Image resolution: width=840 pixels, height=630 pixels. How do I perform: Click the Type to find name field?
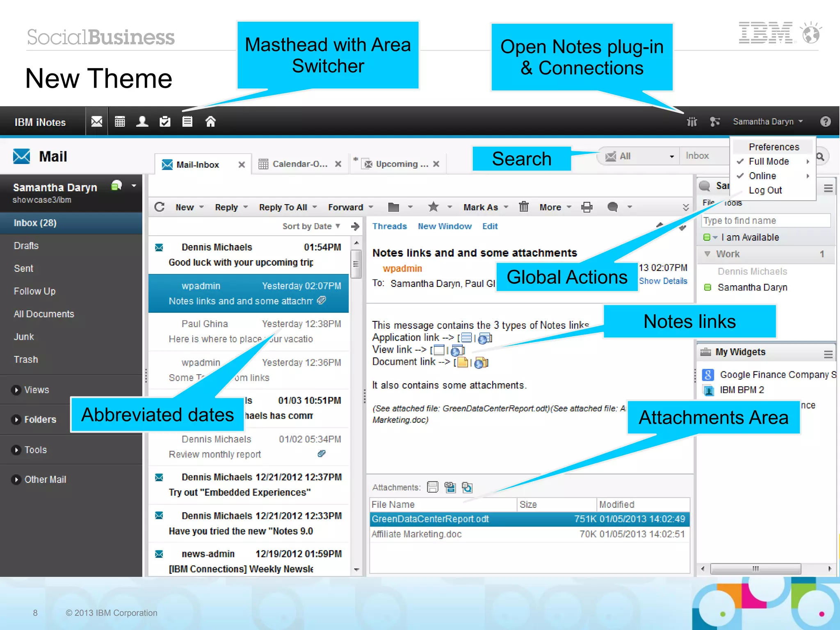click(766, 221)
